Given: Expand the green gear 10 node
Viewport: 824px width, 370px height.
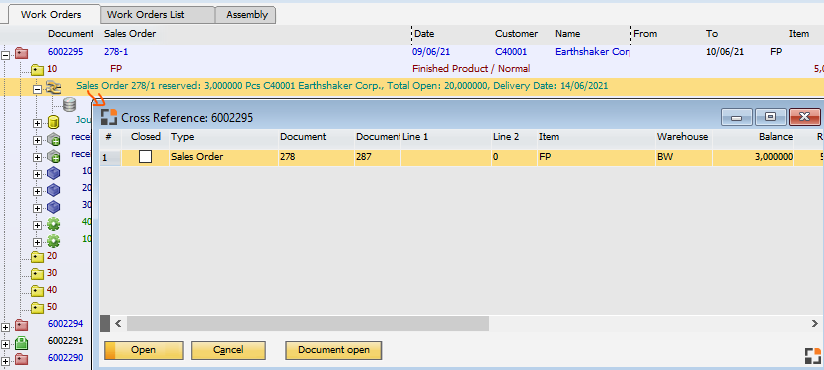Looking at the screenshot, I should point(37,242).
